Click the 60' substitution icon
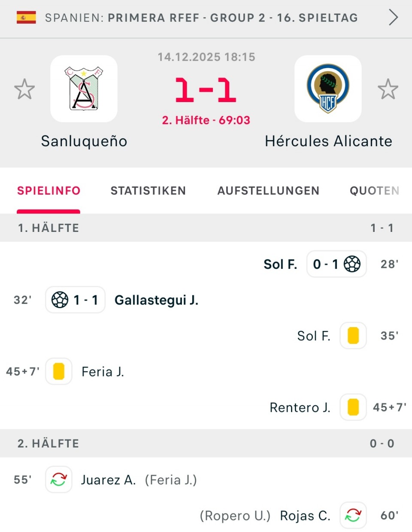Image resolution: width=412 pixels, height=532 pixels. [353, 515]
